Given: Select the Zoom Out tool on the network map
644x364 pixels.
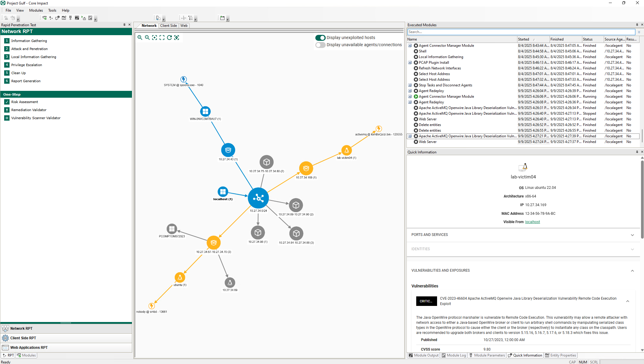Looking at the screenshot, I should tap(147, 38).
